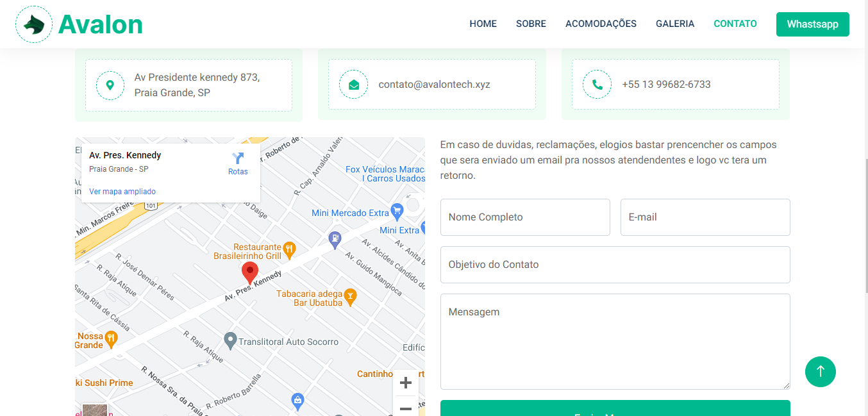Click Mini Mercado Extra shopping cart marker
This screenshot has height=416, width=868.
coord(397,210)
